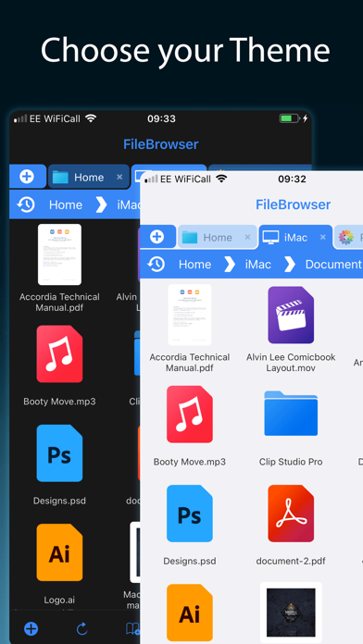Click chevron after Home in light breadcrumb
This screenshot has height=644, width=363.
pos(230,264)
